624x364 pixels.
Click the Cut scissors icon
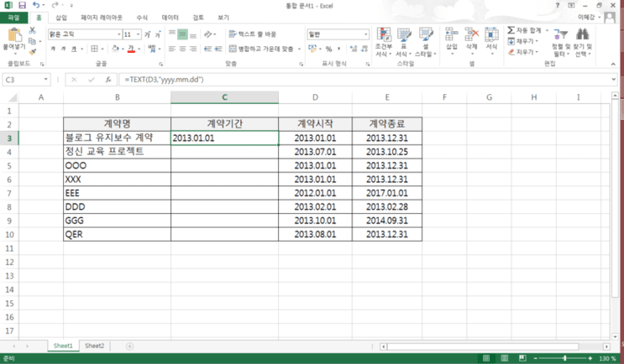(33, 30)
